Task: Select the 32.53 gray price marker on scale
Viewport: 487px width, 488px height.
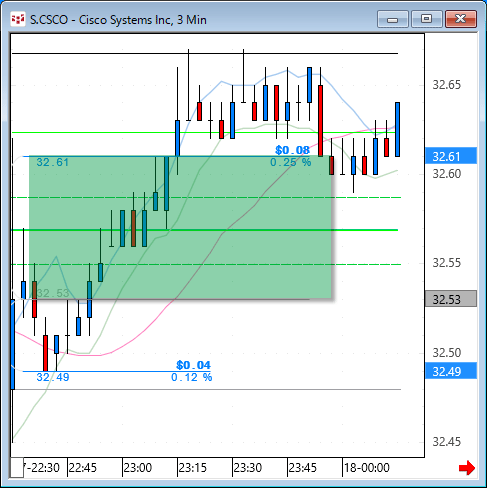Action: click(451, 299)
